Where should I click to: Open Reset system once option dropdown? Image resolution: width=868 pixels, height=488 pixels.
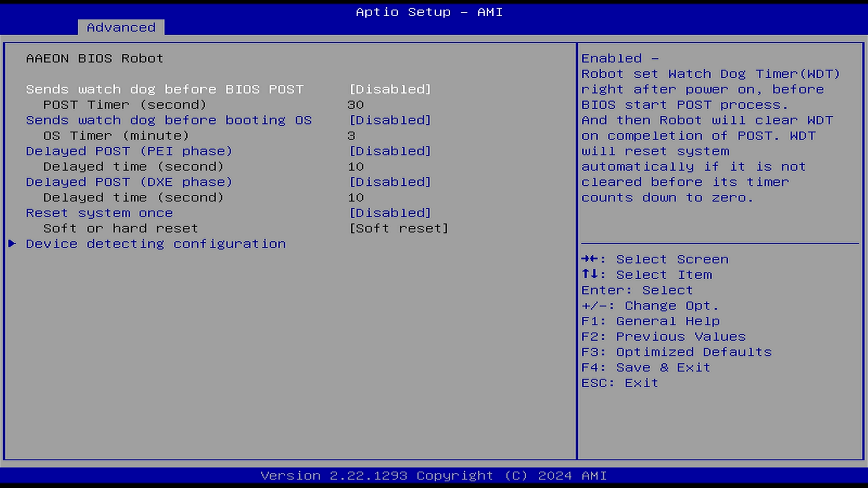pyautogui.click(x=390, y=213)
